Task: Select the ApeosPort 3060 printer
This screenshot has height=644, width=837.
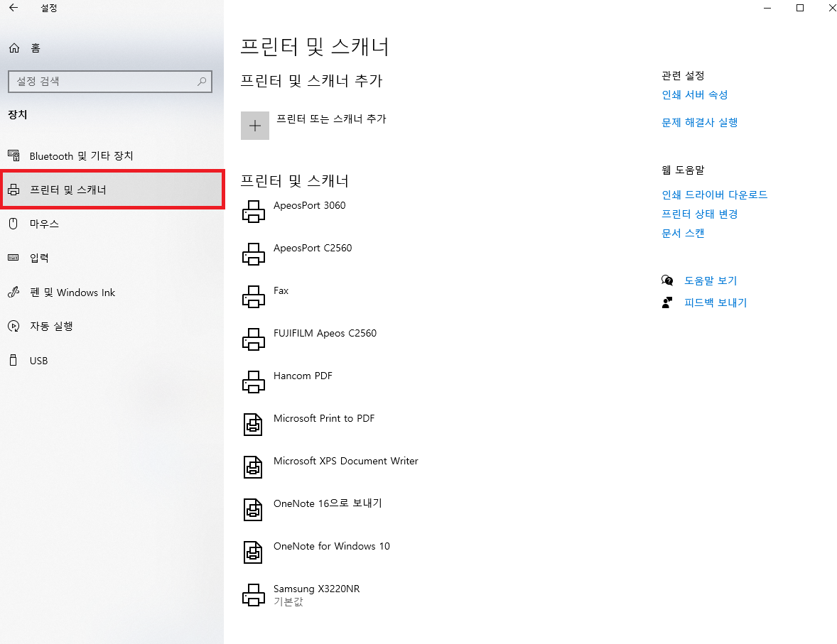Action: pos(309,205)
